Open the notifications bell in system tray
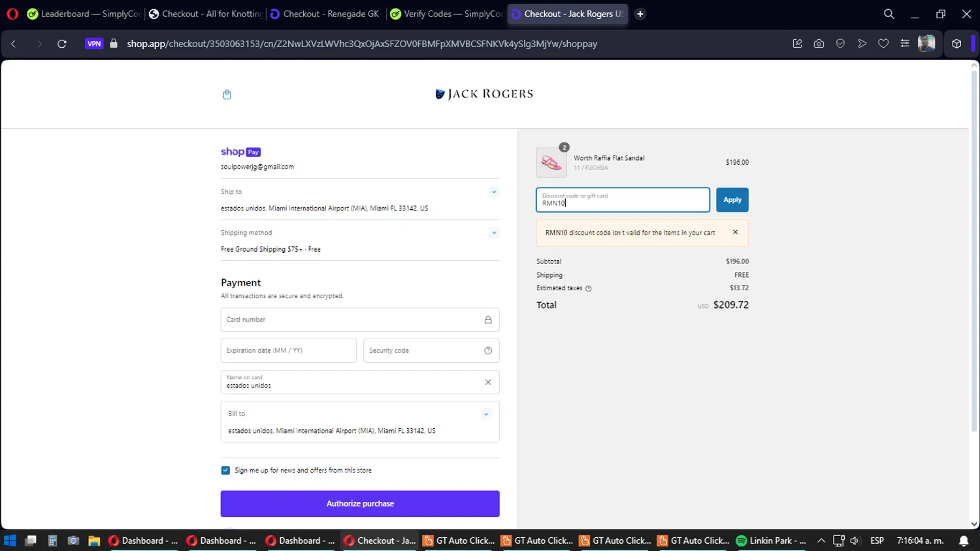The width and height of the screenshot is (980, 551). [x=964, y=541]
